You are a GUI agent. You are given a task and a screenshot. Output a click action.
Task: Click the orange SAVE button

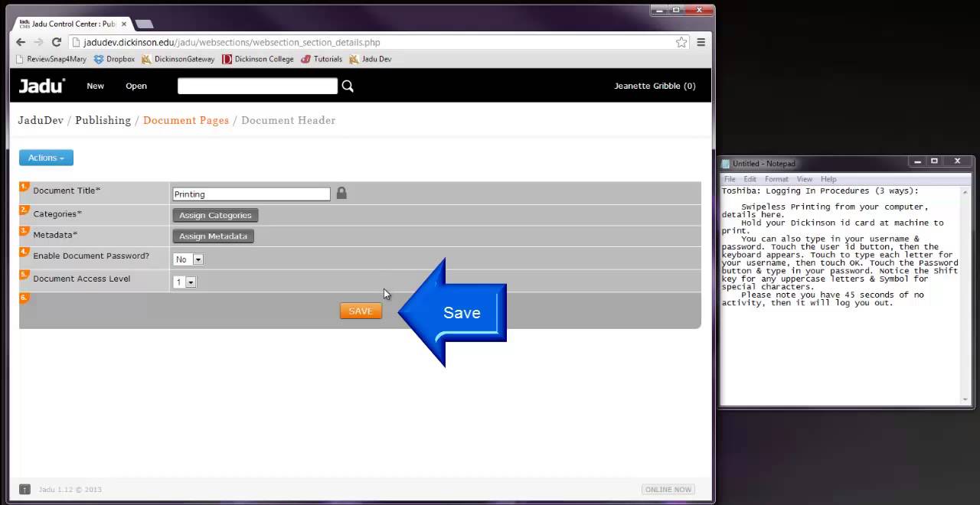[x=361, y=311]
